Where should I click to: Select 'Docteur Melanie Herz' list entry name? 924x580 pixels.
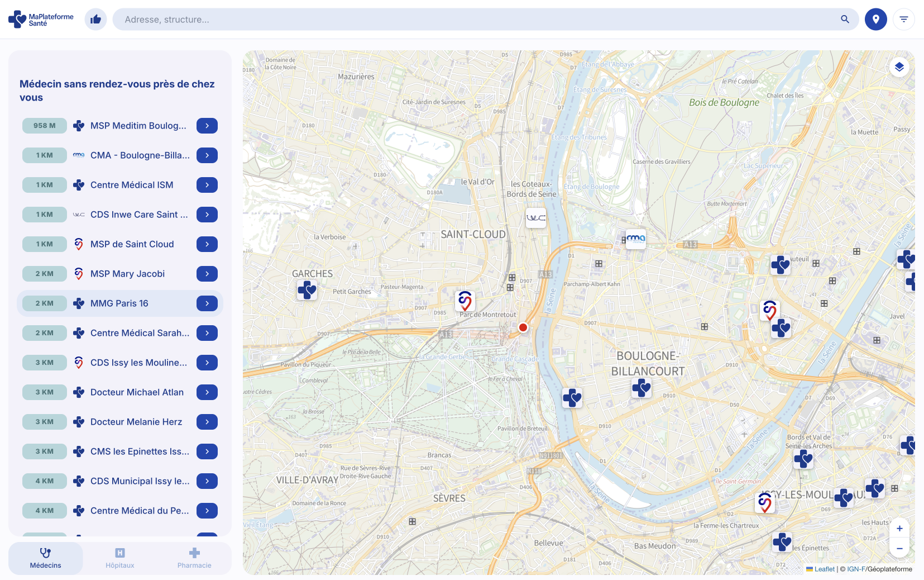click(x=136, y=422)
